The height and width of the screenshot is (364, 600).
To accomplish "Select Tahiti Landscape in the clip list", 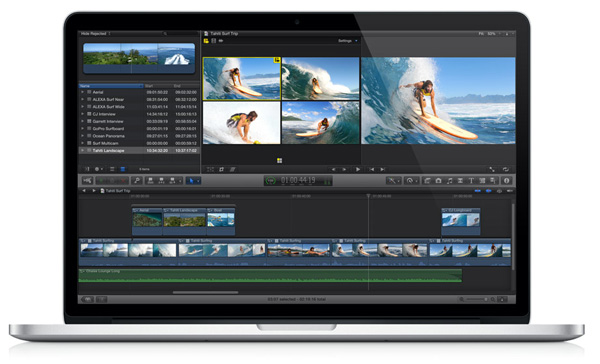I will pos(139,150).
